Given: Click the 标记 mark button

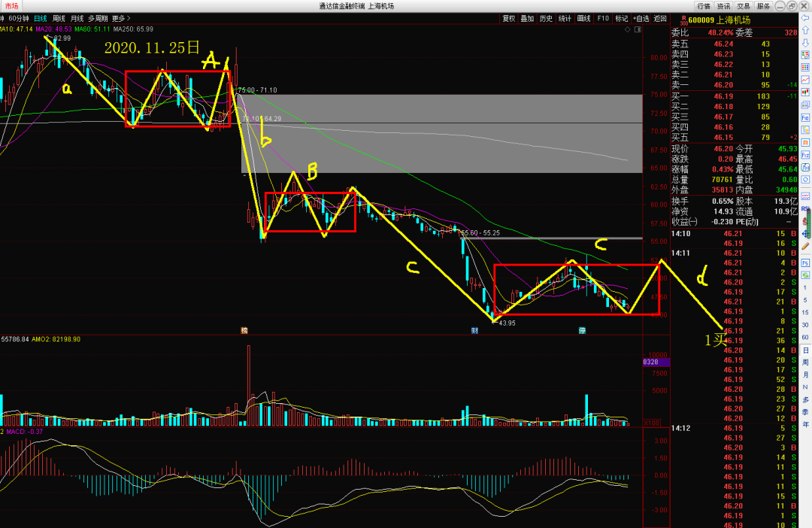Looking at the screenshot, I should click(621, 19).
